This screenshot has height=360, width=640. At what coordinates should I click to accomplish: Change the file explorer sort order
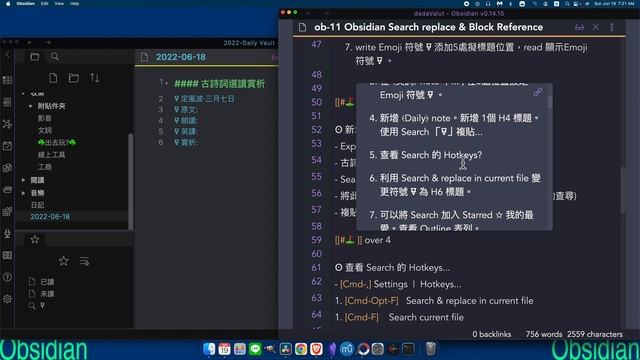(x=95, y=78)
